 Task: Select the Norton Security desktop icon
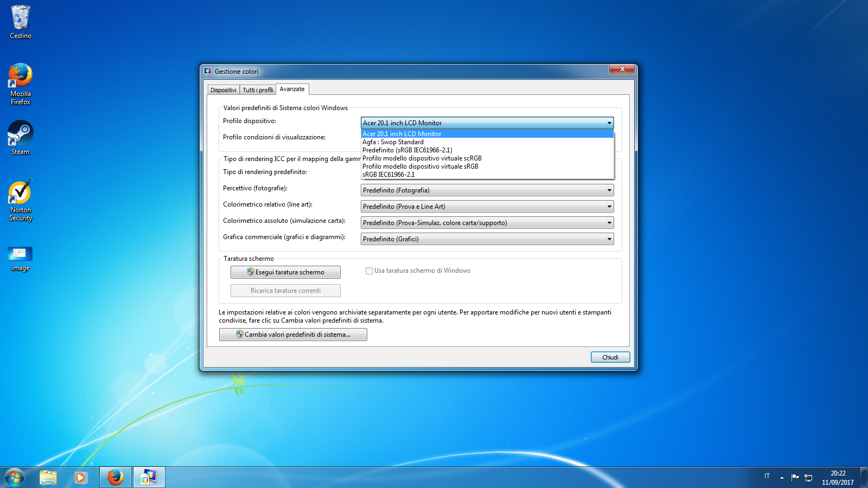21,200
